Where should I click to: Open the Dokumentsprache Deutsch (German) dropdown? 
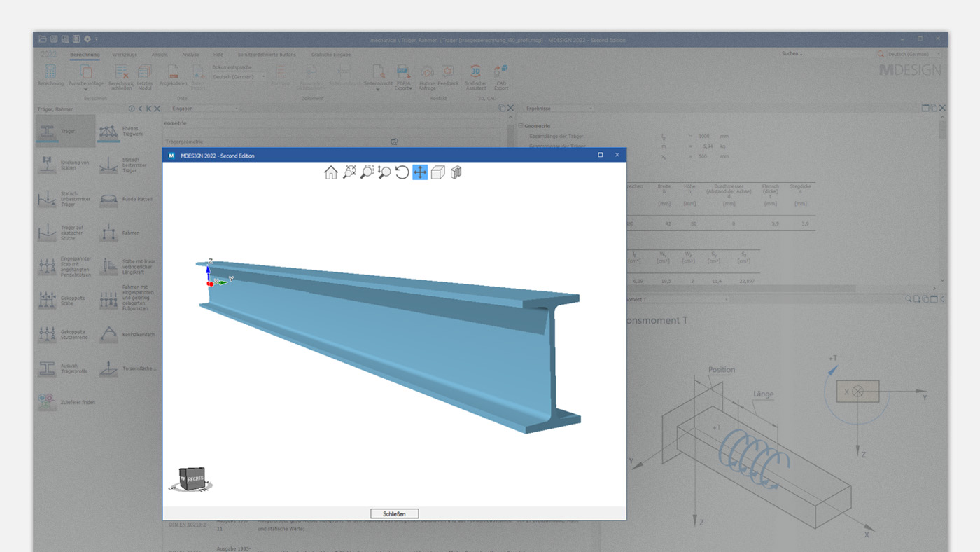pos(239,77)
